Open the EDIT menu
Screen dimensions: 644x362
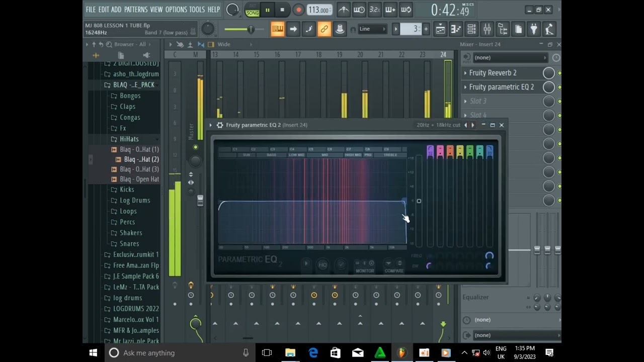(x=104, y=10)
